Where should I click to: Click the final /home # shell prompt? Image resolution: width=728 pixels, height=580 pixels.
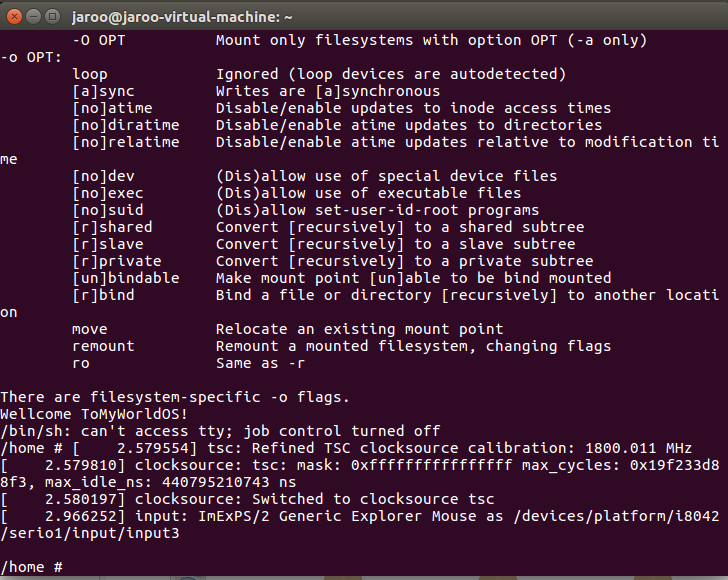32,567
